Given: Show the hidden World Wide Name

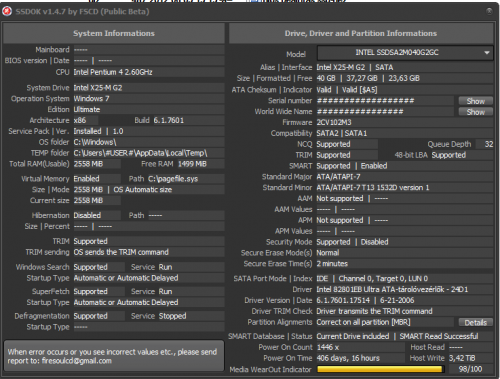Looking at the screenshot, I should tap(475, 112).
